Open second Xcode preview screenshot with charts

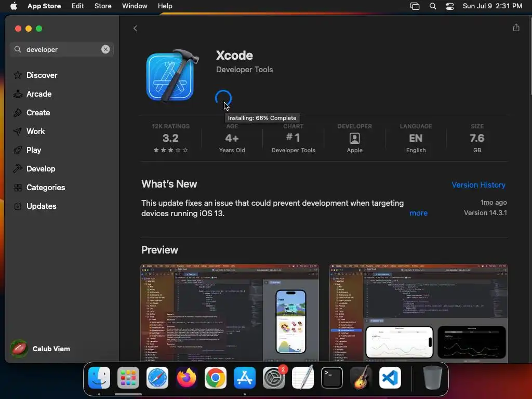pos(419,313)
